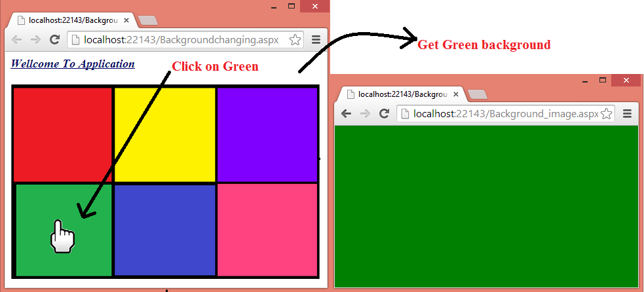Select the tab in the Background_image.aspx window
Image resolution: width=644 pixels, height=292 pixels.
(x=401, y=94)
